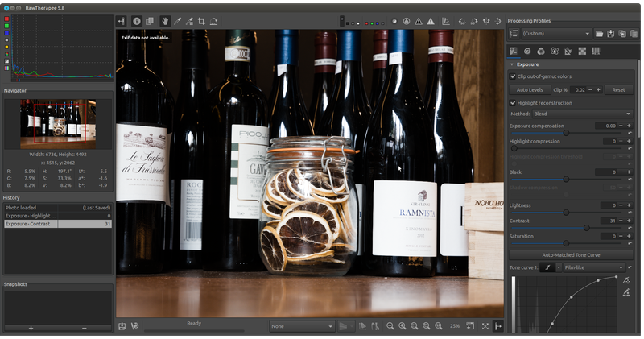The height and width of the screenshot is (339, 644).
Task: Open a processing profile from file
Action: [599, 34]
